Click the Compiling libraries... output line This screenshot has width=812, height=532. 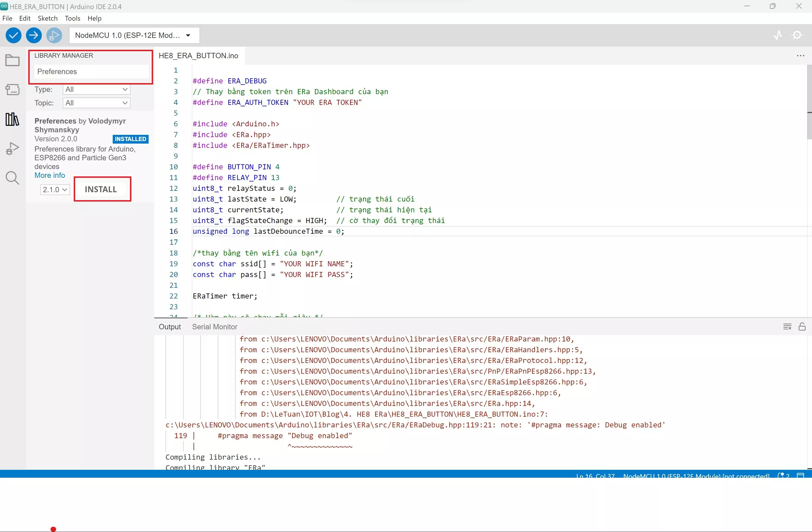click(213, 457)
